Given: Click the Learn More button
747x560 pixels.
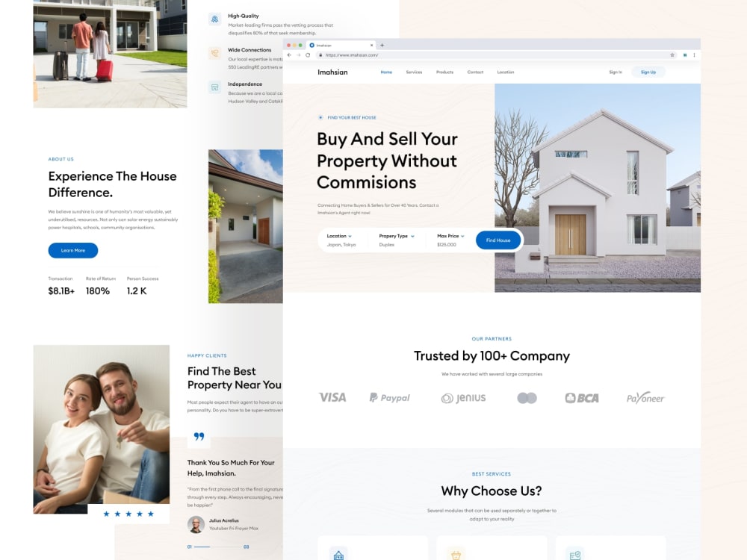Looking at the screenshot, I should (73, 250).
